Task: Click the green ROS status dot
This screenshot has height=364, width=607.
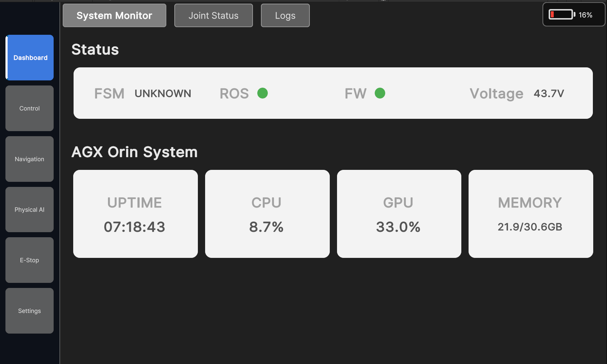Action: click(263, 93)
